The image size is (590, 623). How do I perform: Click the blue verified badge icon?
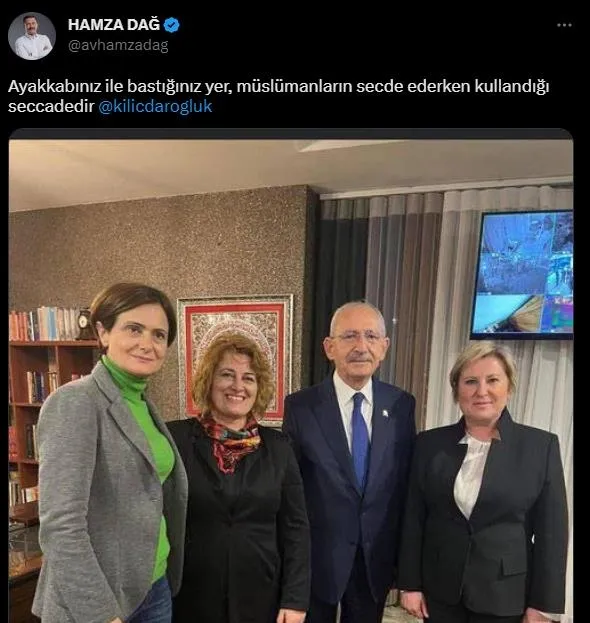[172, 25]
